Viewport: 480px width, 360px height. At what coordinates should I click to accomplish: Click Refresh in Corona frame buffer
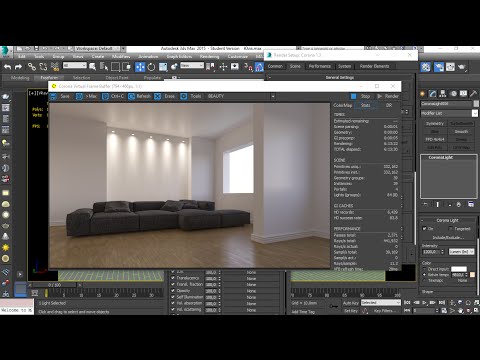[x=140, y=96]
